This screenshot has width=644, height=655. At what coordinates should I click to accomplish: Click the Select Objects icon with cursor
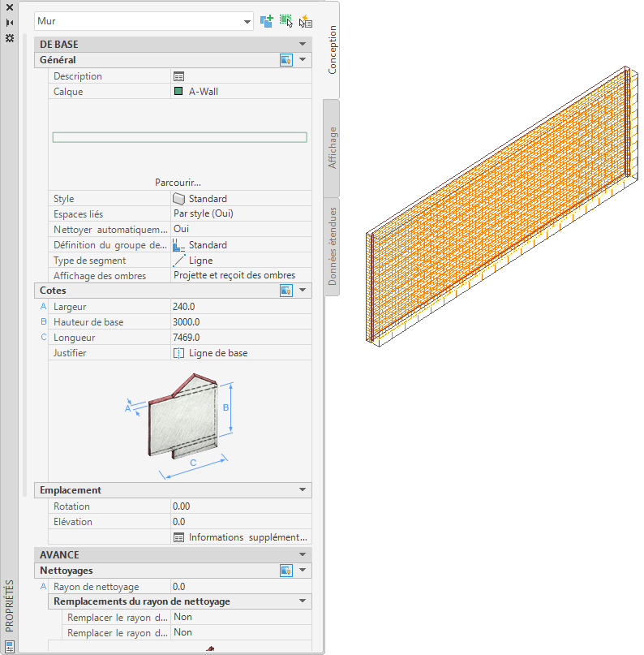pyautogui.click(x=286, y=21)
